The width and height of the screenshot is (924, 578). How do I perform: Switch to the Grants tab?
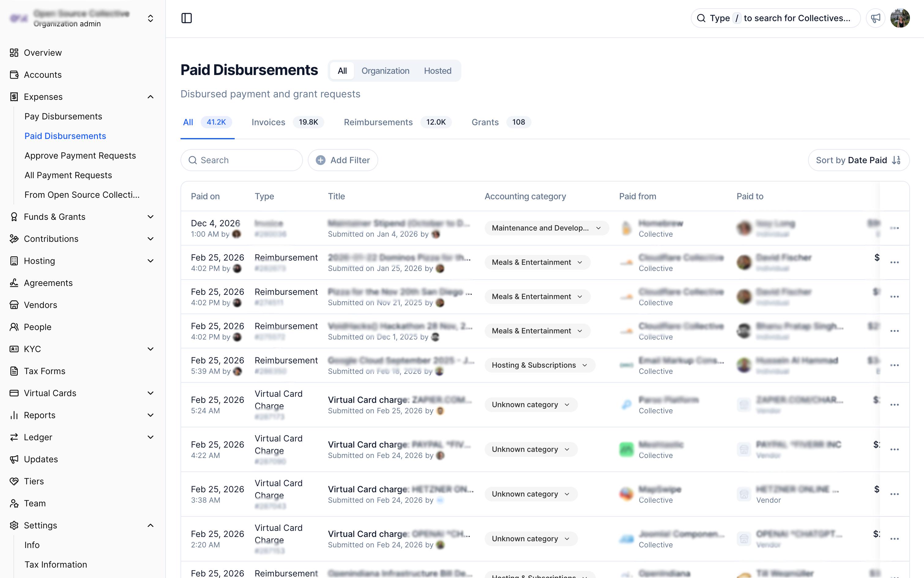tap(485, 122)
